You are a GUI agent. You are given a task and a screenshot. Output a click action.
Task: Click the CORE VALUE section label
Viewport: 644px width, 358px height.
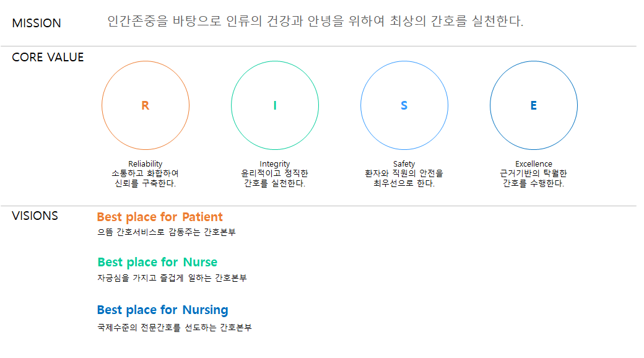coord(48,57)
